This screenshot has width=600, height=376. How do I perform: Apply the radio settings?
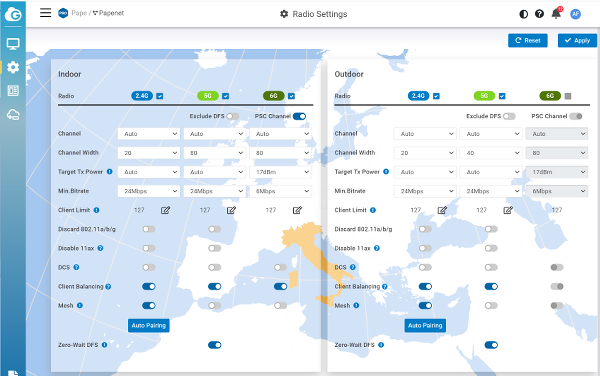577,41
